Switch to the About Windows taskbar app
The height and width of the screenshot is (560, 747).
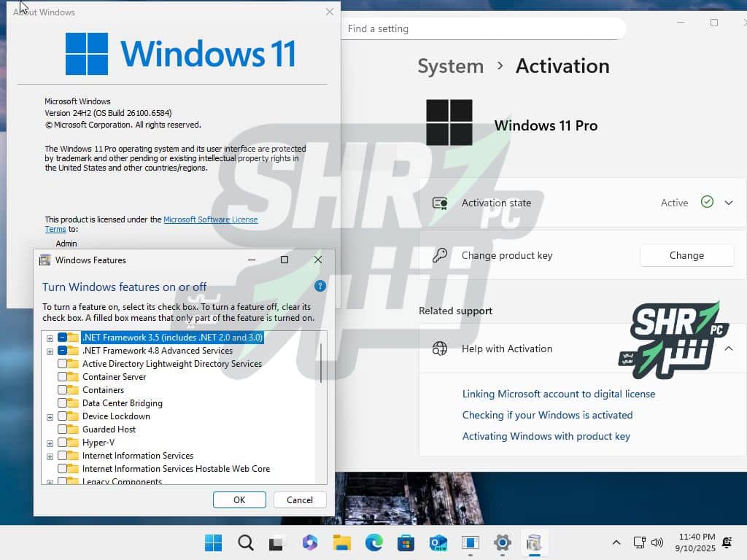pyautogui.click(x=471, y=542)
